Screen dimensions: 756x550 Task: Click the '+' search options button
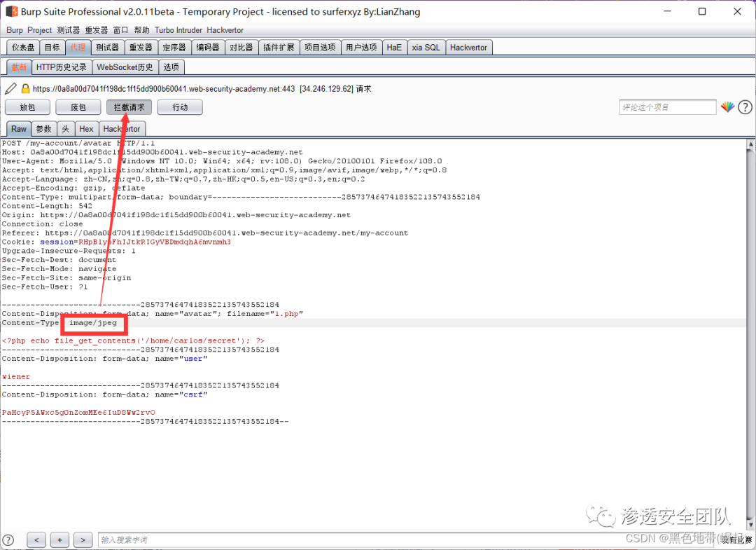pos(59,540)
